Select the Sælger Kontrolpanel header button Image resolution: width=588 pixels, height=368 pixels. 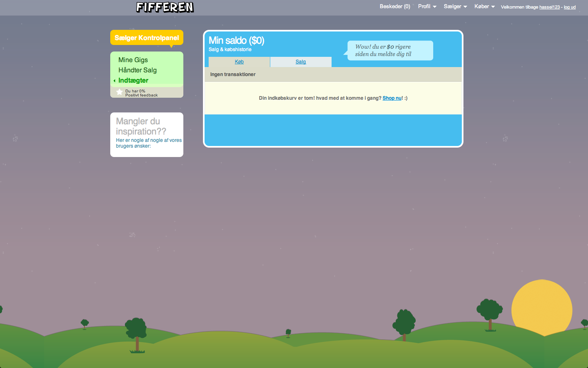point(147,38)
